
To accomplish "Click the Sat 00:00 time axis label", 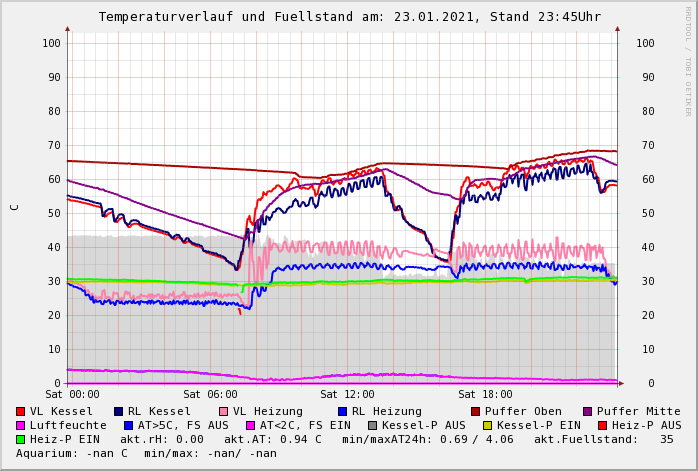I will coord(72,395).
